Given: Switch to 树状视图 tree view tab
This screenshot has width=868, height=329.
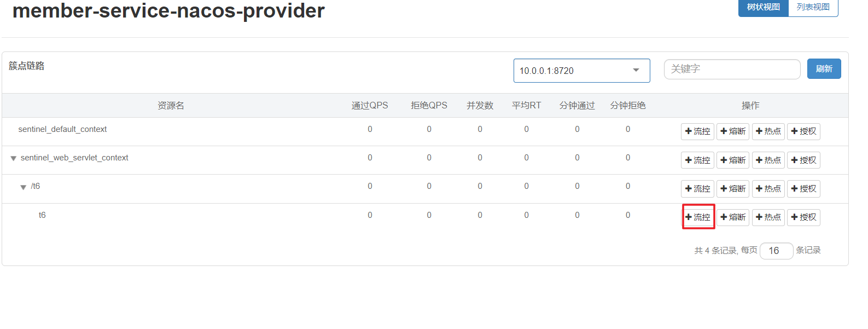Looking at the screenshot, I should (x=763, y=7).
